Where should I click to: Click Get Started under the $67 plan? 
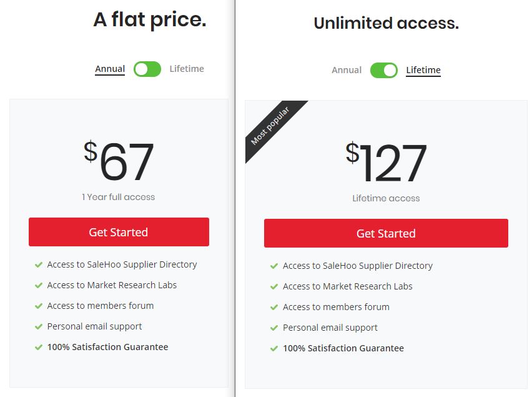click(x=119, y=232)
